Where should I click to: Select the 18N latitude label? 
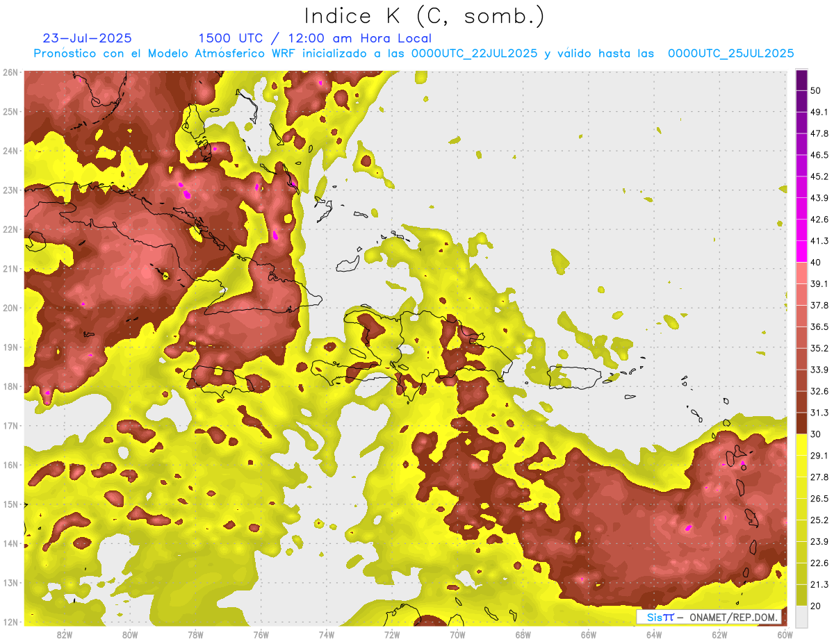10,386
